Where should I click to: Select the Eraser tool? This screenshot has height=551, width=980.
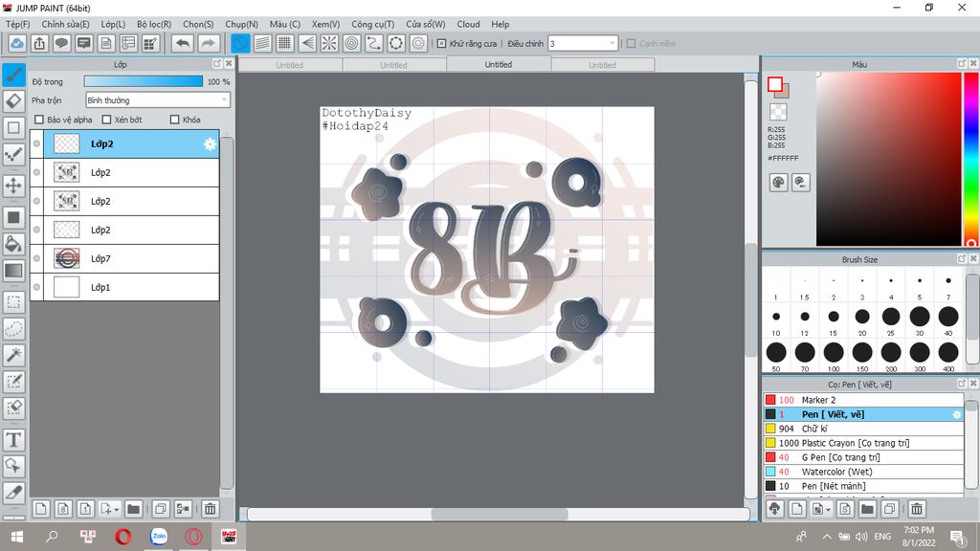pyautogui.click(x=13, y=100)
